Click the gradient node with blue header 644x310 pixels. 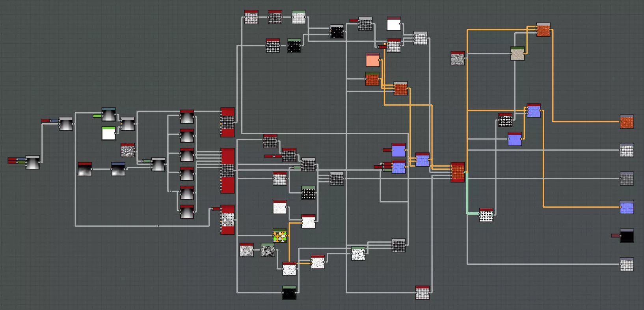118,169
